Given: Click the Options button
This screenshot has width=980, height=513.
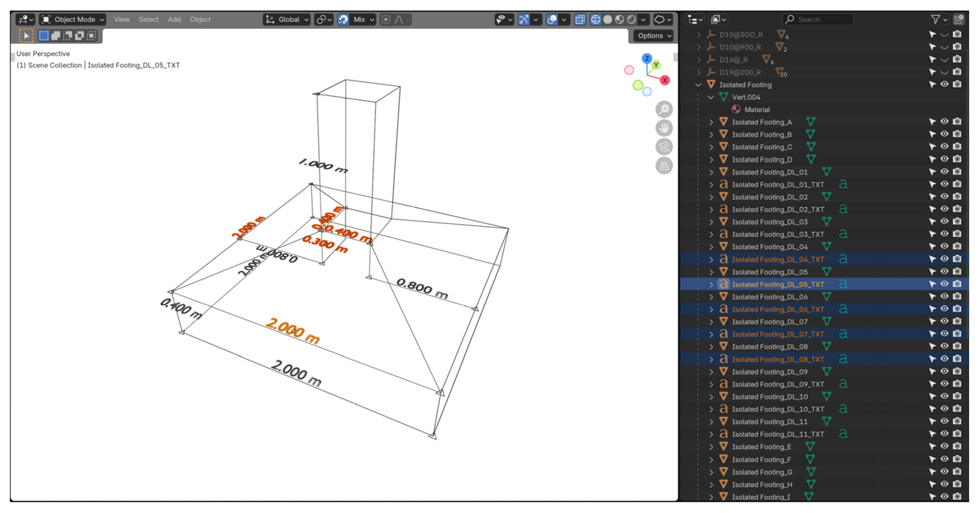Looking at the screenshot, I should point(653,36).
